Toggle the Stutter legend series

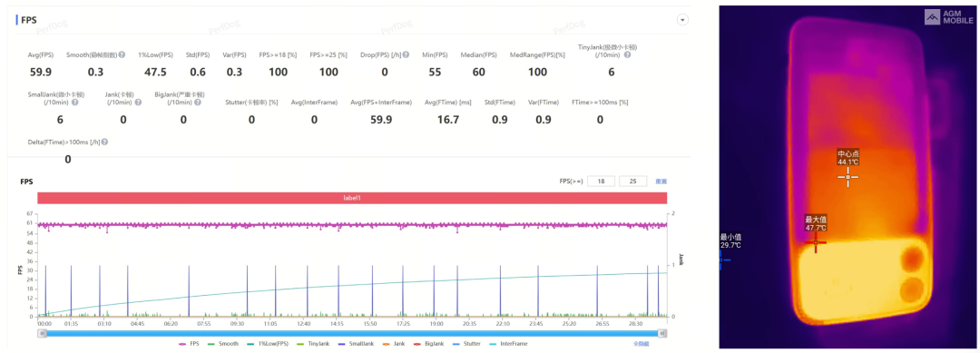[x=466, y=344]
